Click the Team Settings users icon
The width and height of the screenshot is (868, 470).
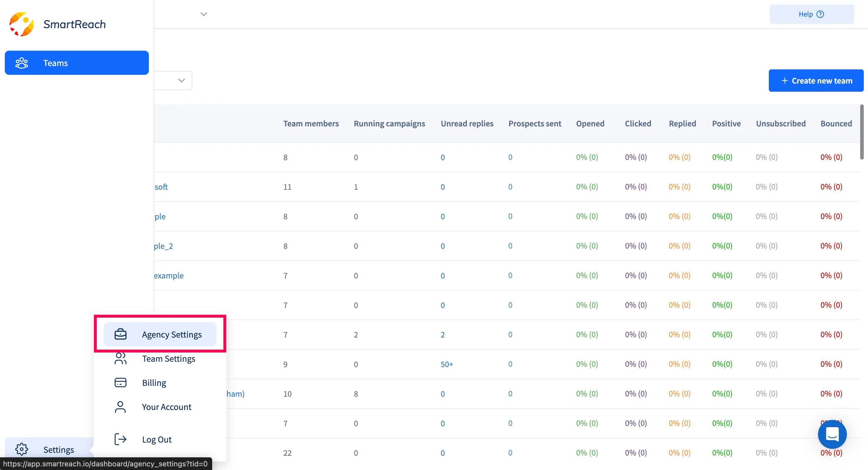click(120, 358)
